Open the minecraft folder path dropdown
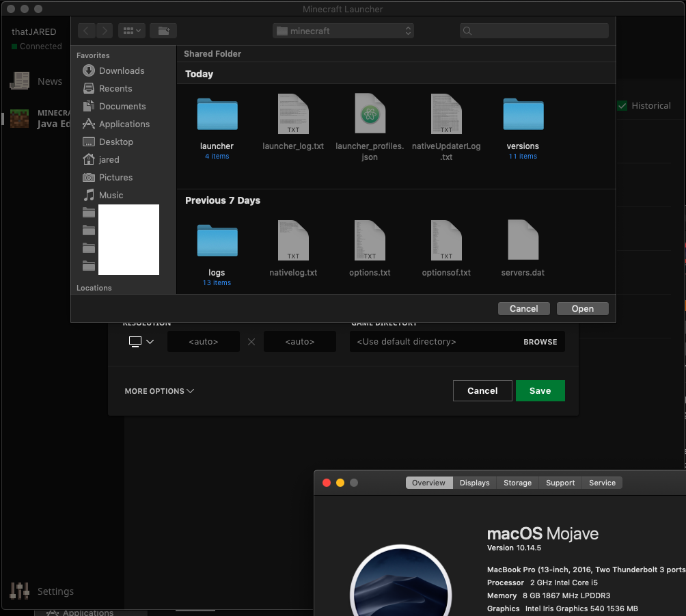Screen dimensions: 686x616 pyautogui.click(x=343, y=31)
